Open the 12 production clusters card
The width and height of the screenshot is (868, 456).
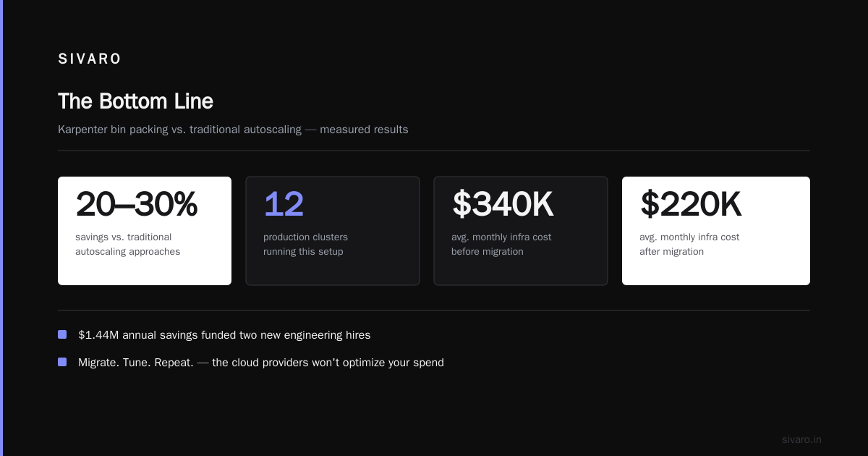(x=333, y=231)
